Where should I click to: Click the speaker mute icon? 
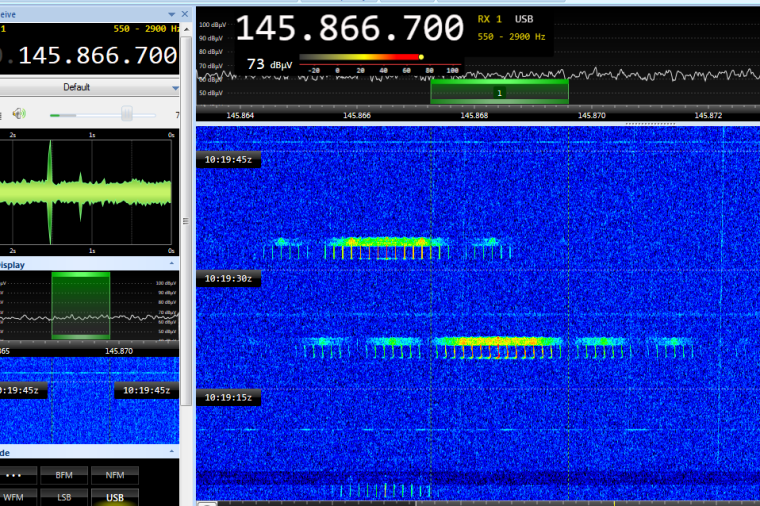pos(21,114)
